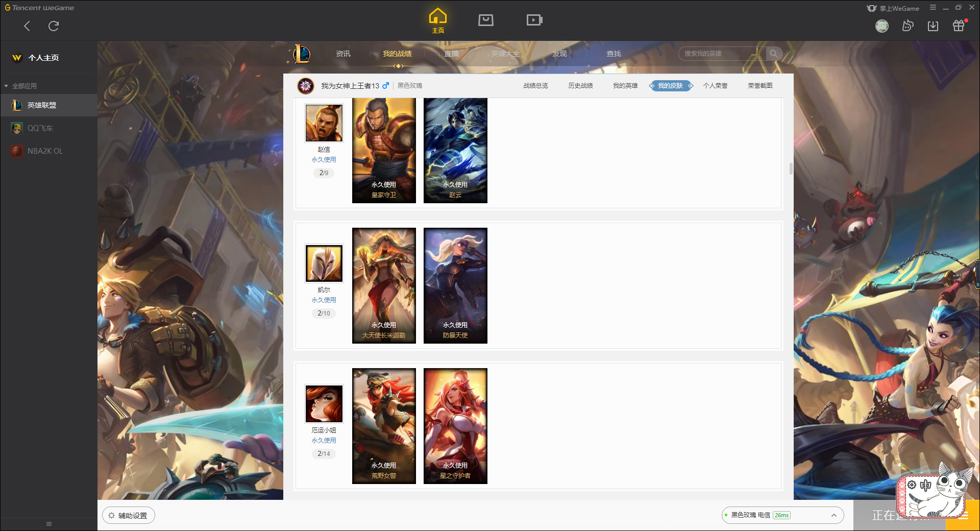This screenshot has height=531, width=980.
Task: Switch to 荣誉截图 sub-tab
Action: 760,86
